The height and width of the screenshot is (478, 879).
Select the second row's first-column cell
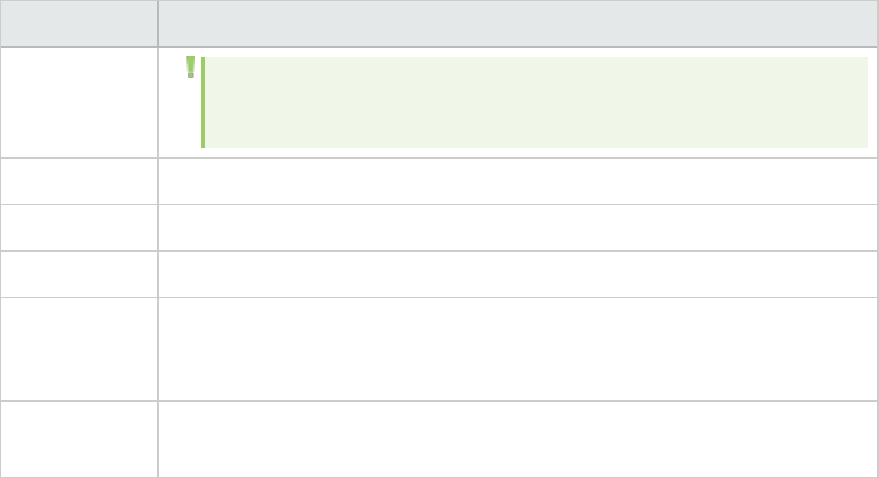tap(79, 182)
